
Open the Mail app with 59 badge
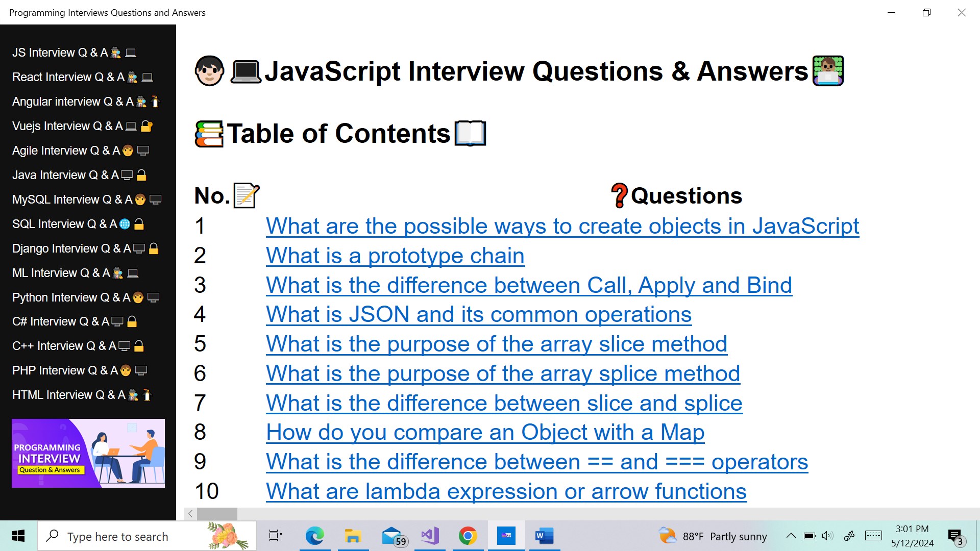click(392, 536)
